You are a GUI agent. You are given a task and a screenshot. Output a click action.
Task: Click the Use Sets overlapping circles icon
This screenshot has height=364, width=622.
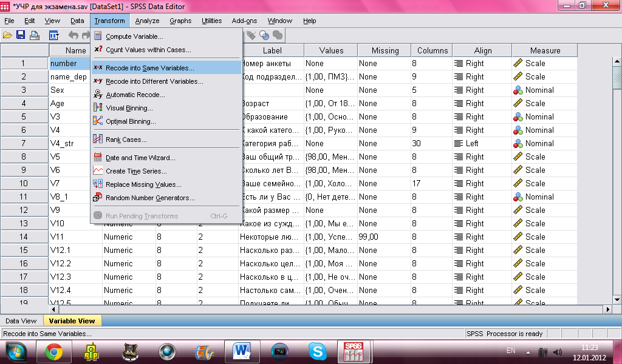264,35
